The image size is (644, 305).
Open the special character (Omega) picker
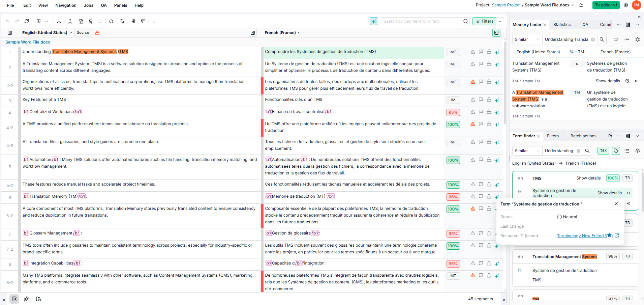[x=111, y=21]
